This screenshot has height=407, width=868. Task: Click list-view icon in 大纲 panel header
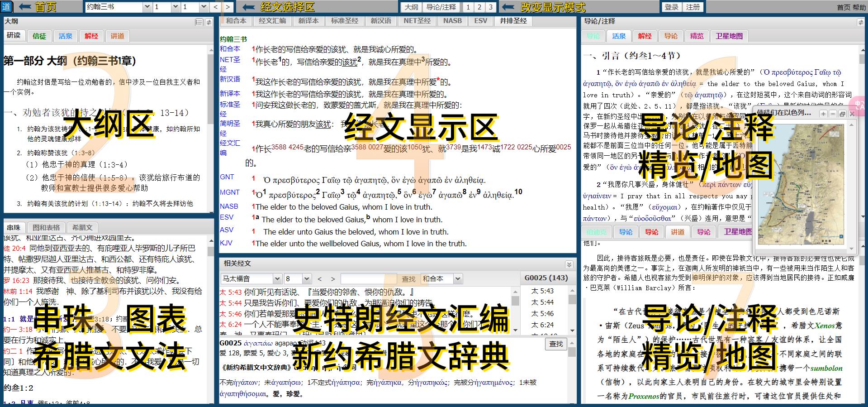pos(199,22)
